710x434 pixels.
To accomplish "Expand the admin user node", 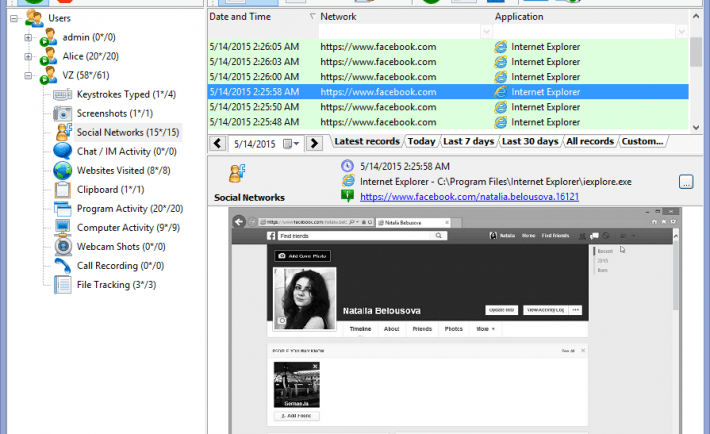I will (x=27, y=37).
